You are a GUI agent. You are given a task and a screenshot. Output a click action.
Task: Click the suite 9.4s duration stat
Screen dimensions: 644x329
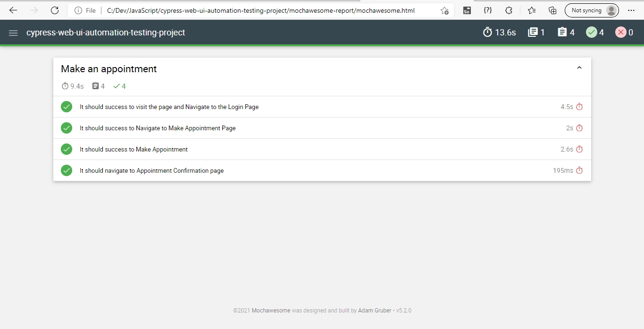(73, 86)
